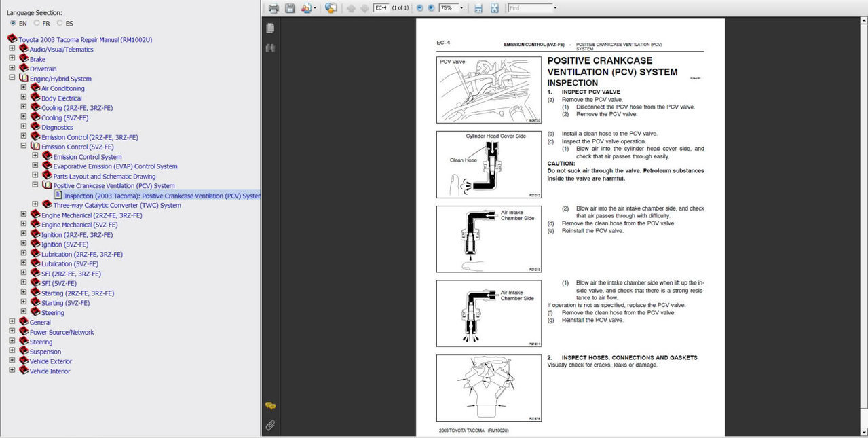The image size is (868, 438).
Task: Save a copy using the floppy disk icon
Action: click(290, 8)
